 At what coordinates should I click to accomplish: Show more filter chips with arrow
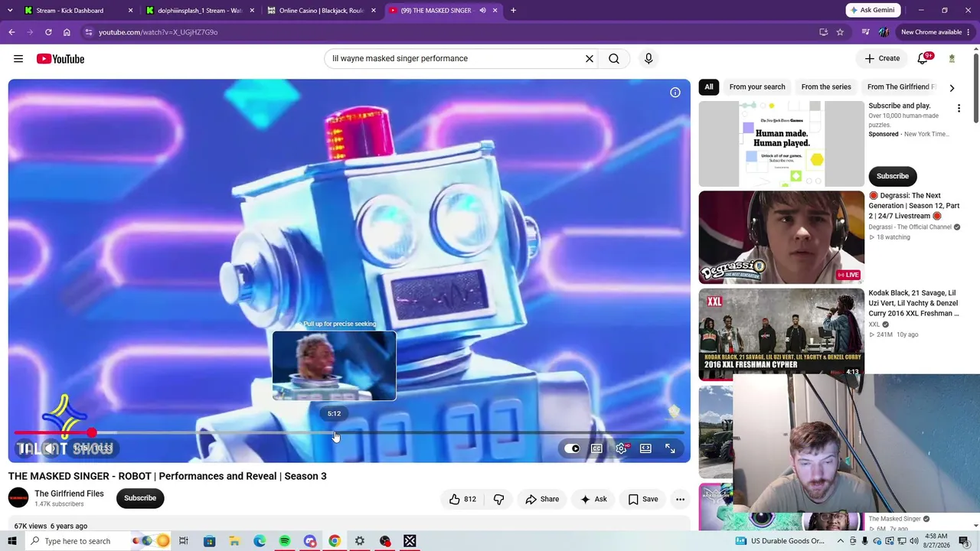point(952,88)
